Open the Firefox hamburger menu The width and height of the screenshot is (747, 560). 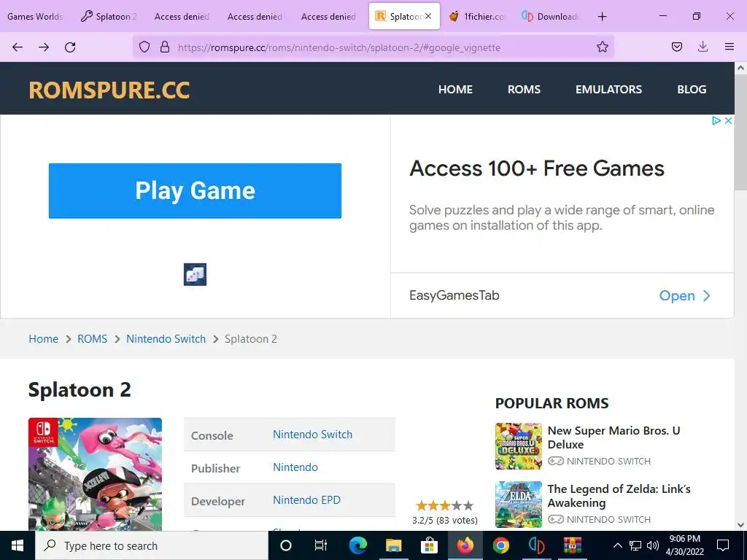tap(729, 47)
